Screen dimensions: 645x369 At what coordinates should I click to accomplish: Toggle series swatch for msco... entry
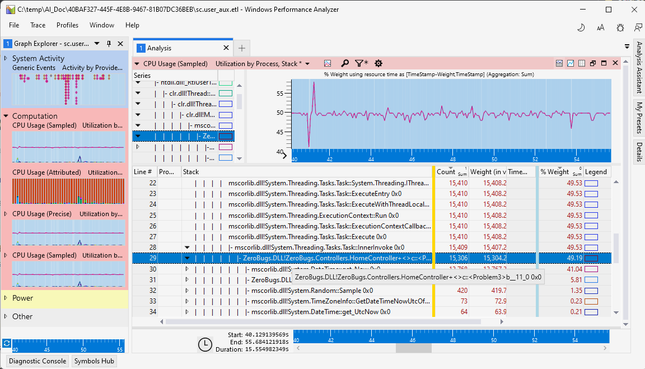(x=225, y=125)
